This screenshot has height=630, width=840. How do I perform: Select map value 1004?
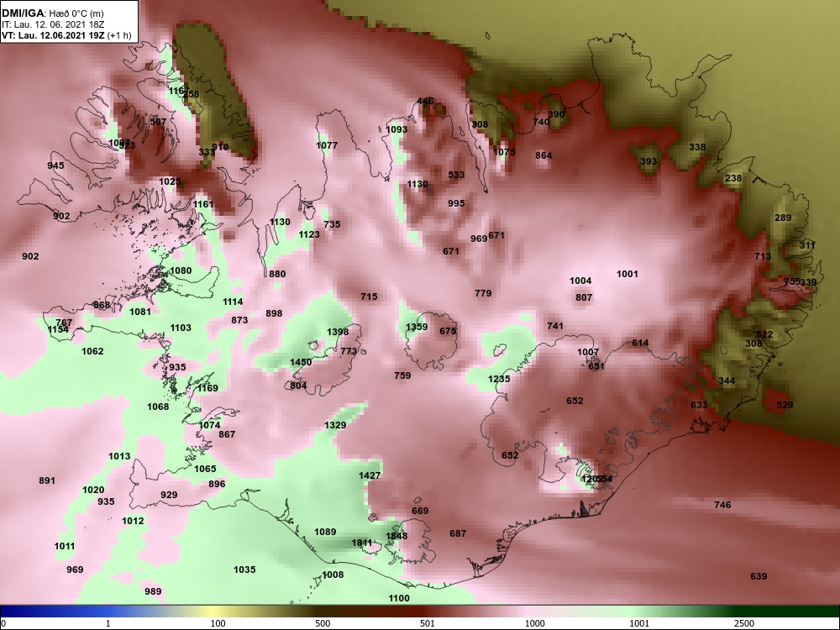(x=580, y=281)
